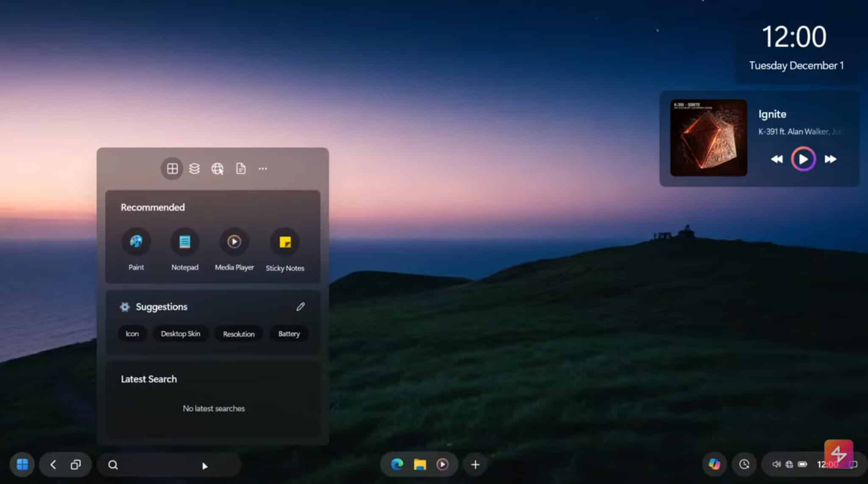Click the Icon suggestion tag
Image resolution: width=868 pixels, height=484 pixels.
132,334
